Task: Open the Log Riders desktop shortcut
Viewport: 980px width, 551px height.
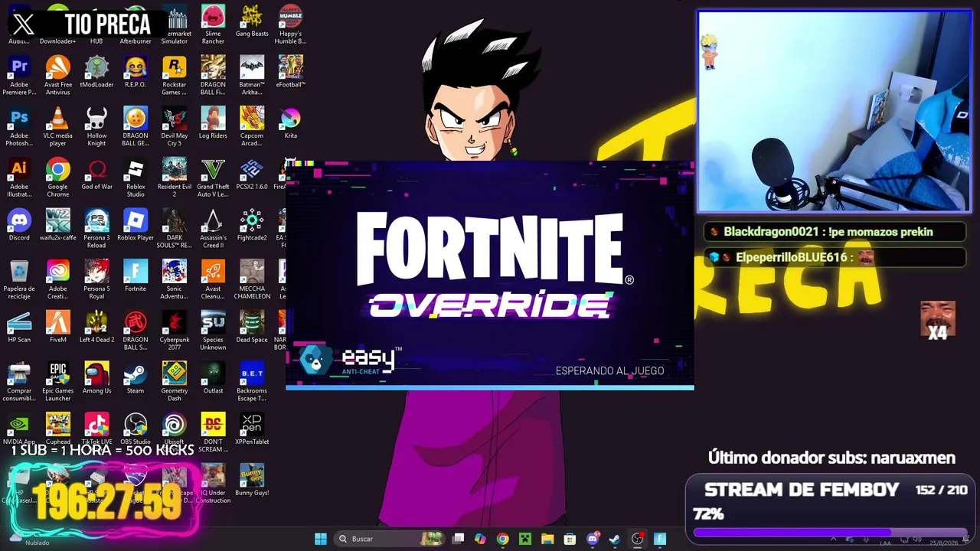Action: [213, 122]
